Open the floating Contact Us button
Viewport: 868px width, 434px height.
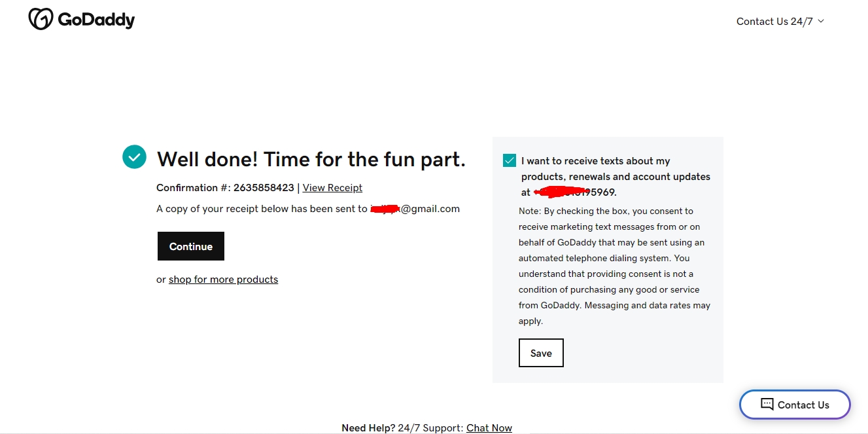pos(795,405)
